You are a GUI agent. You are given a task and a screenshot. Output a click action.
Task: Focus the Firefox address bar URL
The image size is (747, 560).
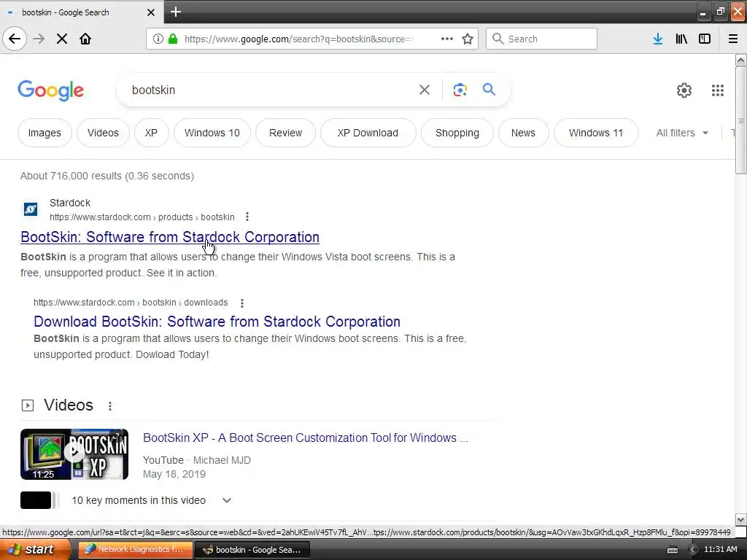pyautogui.click(x=298, y=39)
